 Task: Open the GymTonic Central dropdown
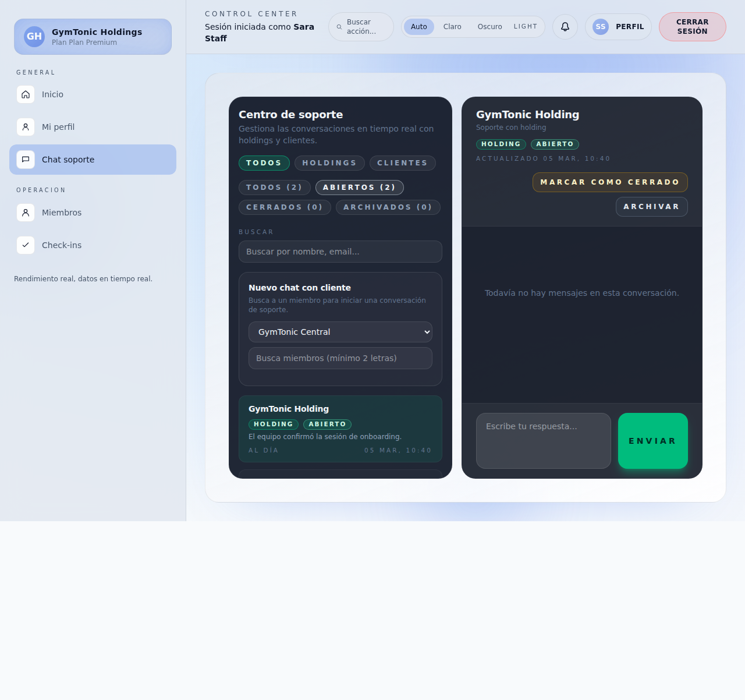tap(340, 332)
